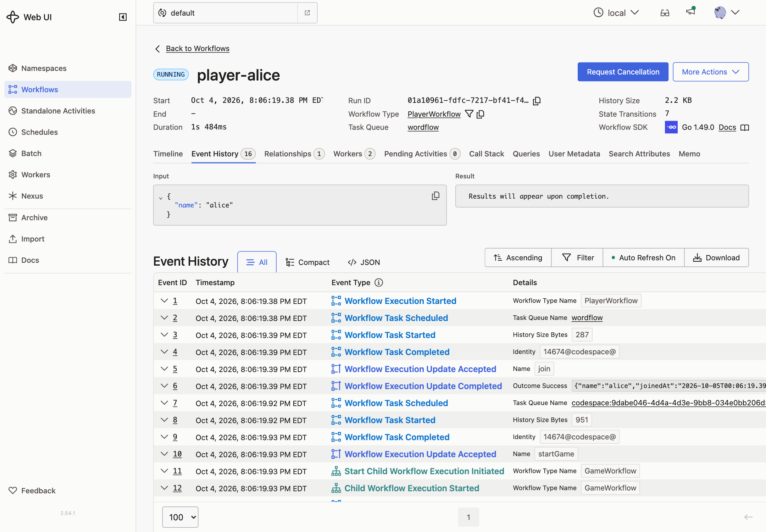The image size is (766, 532).
Task: Open the namespace in a new tab
Action: pos(307,13)
